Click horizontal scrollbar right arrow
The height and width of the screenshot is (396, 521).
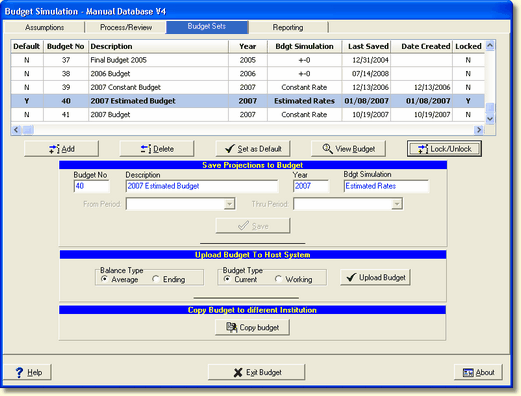coord(479,130)
